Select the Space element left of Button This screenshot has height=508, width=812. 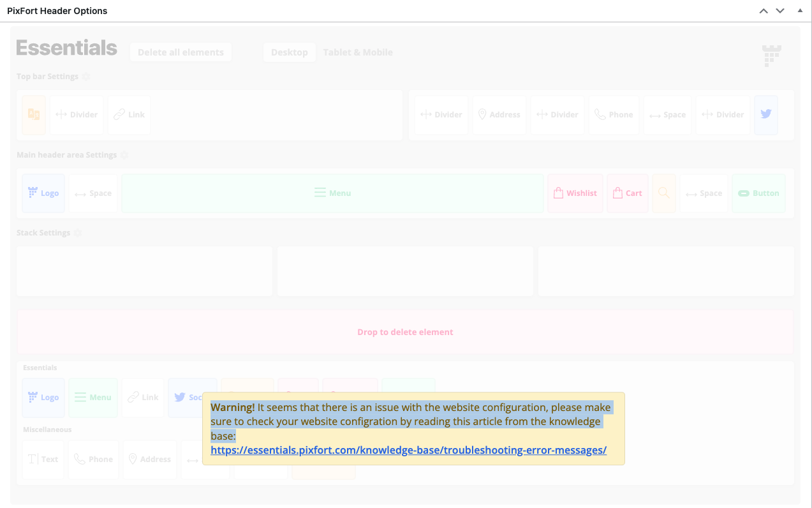[x=704, y=193]
